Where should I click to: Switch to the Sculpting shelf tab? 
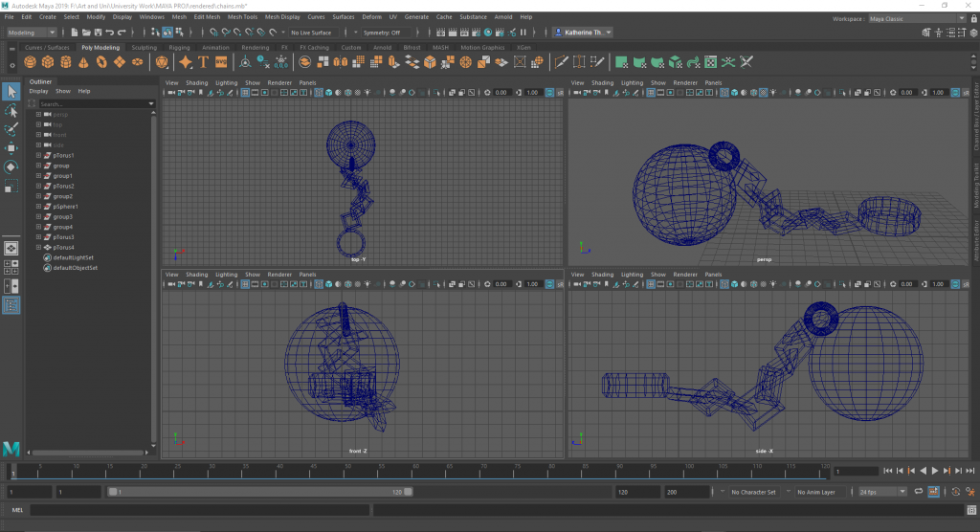(145, 47)
